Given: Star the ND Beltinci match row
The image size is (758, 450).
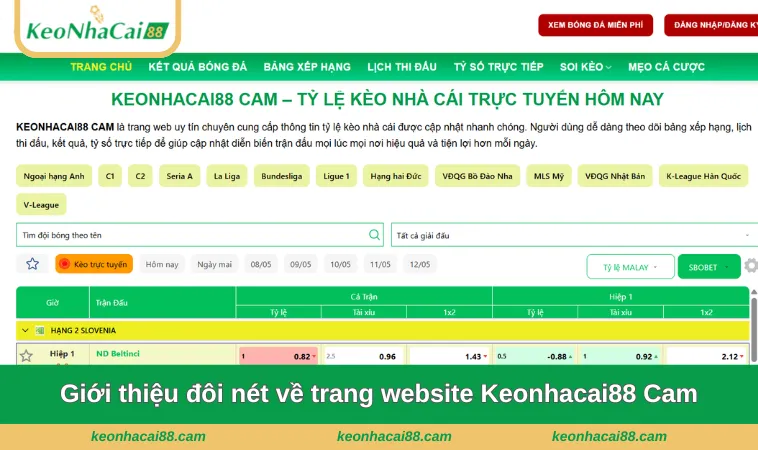Looking at the screenshot, I should (x=26, y=356).
